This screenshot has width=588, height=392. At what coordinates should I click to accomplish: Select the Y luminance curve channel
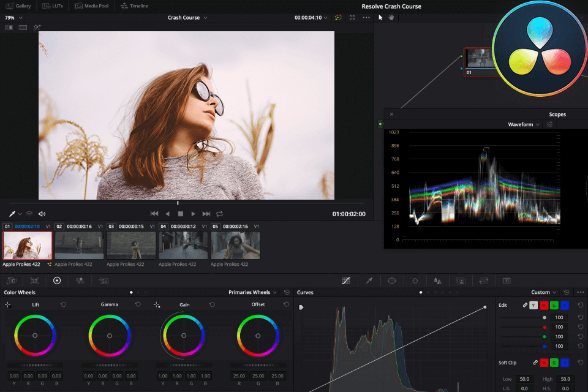(533, 306)
